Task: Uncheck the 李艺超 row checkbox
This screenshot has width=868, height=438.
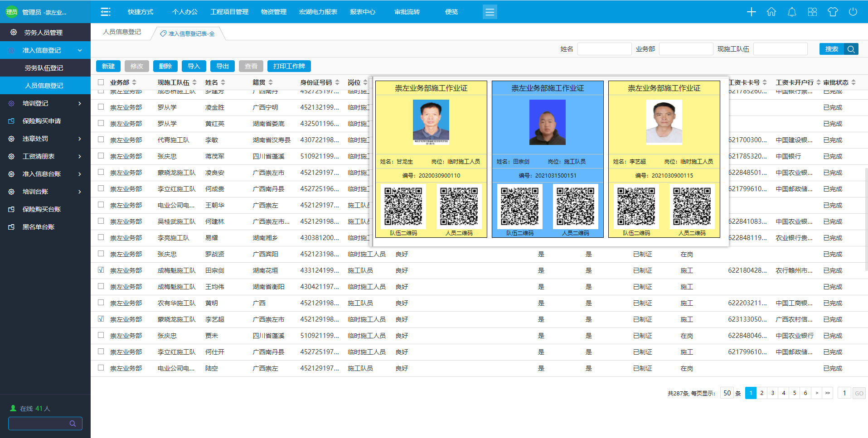Action: pos(101,319)
